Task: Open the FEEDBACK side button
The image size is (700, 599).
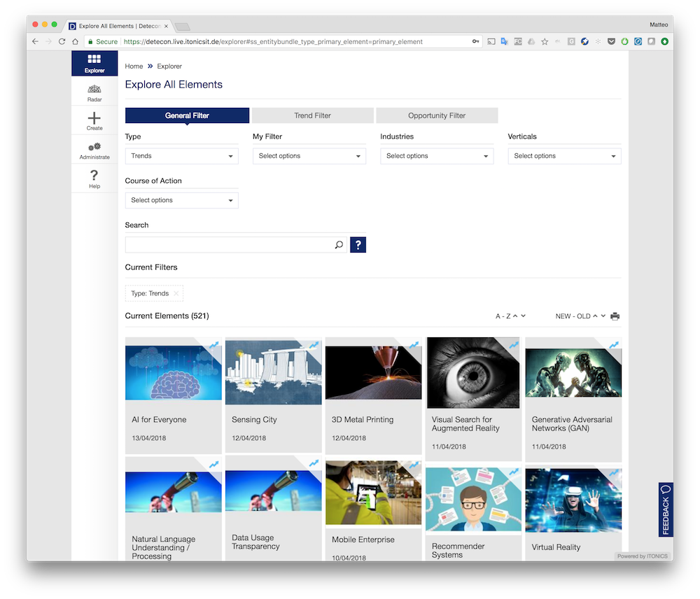Action: point(666,509)
